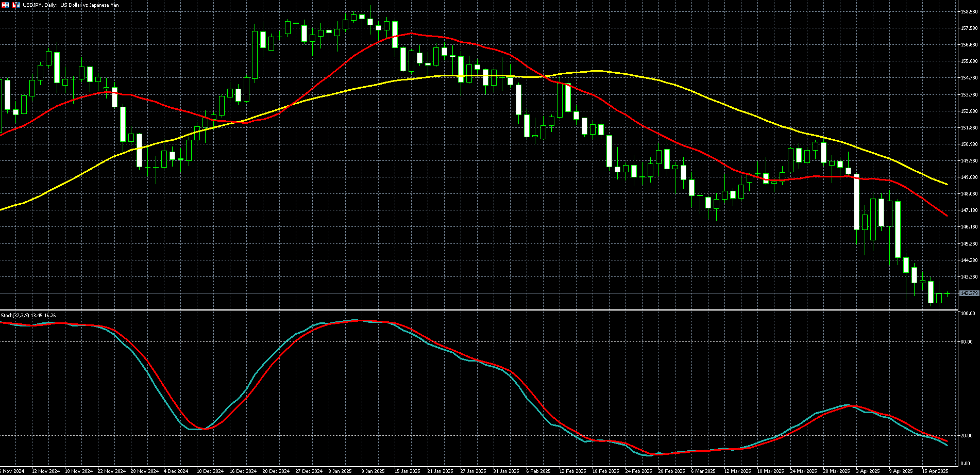Screen dimensions: 980x475
Task: Click the 9 Jan 2025 date label
Action: [x=373, y=471]
